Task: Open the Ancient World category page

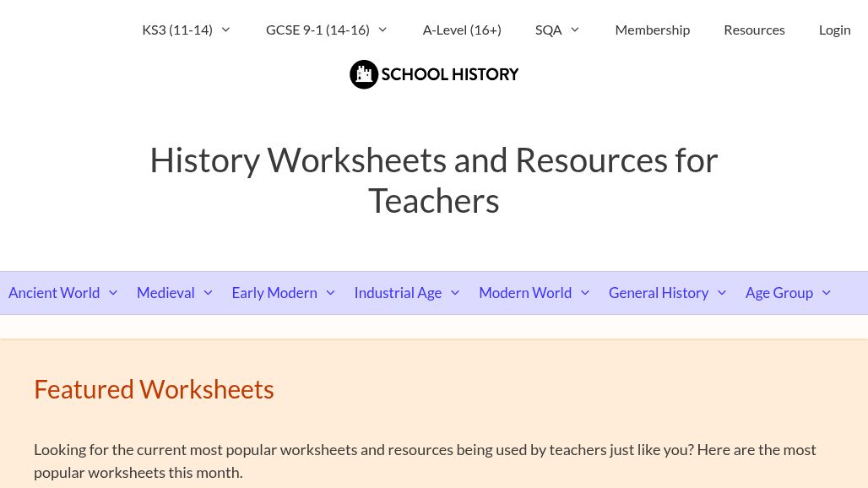Action: tap(54, 292)
